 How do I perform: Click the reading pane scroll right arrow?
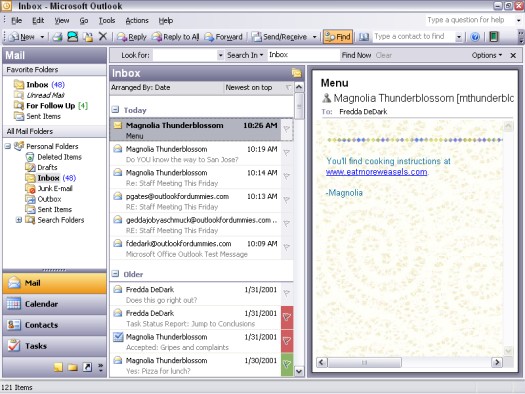497,362
